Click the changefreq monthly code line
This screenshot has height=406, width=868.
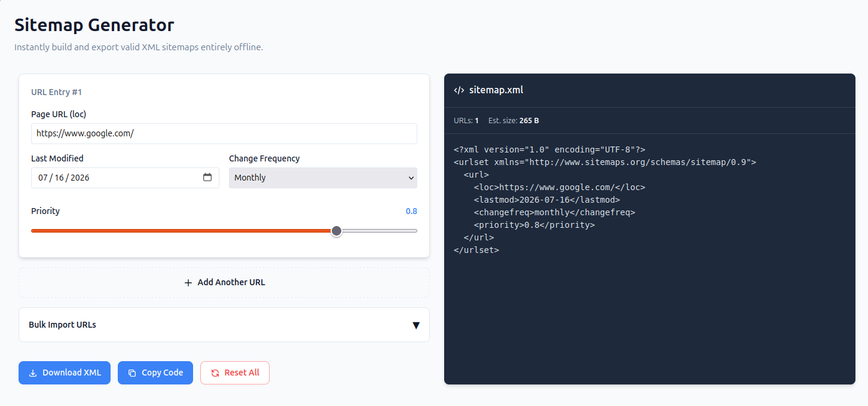[555, 212]
